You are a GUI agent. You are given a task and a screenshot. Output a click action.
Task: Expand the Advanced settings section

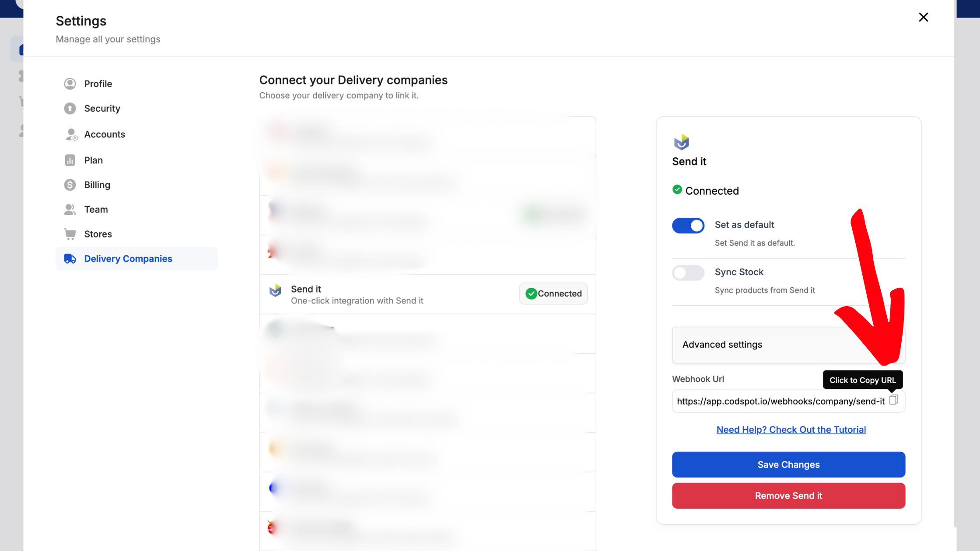click(788, 345)
